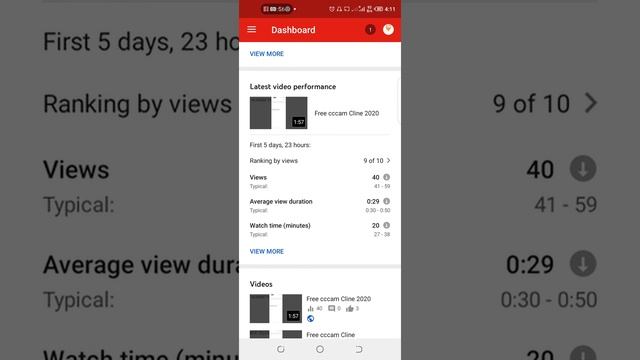Tap the top VIEW MORE link
The image size is (640, 360).
pos(267,53)
